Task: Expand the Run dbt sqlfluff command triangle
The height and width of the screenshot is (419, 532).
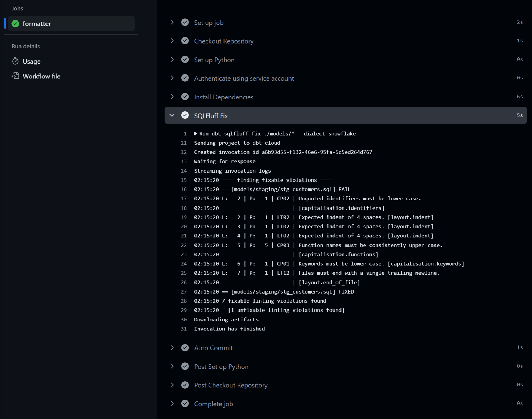Action: (x=196, y=133)
